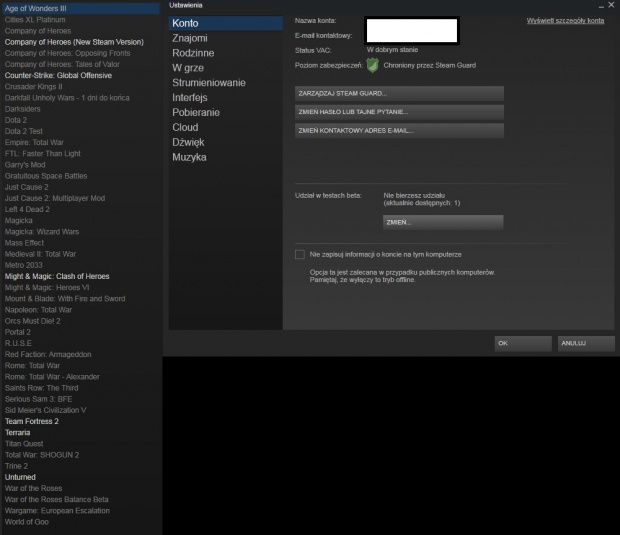Select Total War: SHOGUN 2

click(x=42, y=455)
